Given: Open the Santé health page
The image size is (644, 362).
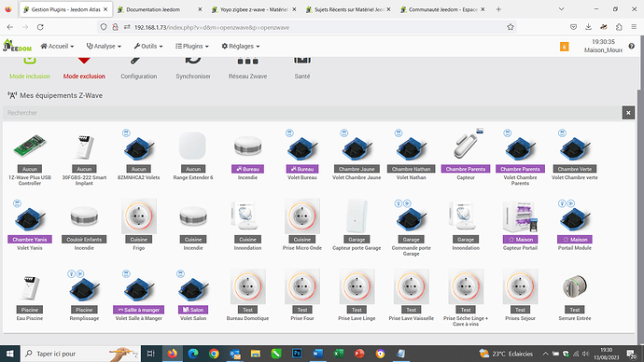Looking at the screenshot, I should [301, 69].
